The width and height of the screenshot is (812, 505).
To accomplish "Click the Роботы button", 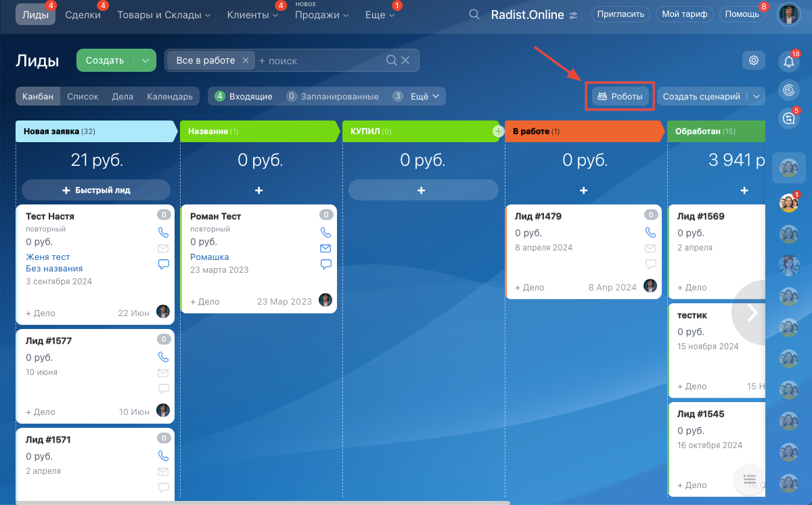I will click(x=620, y=96).
